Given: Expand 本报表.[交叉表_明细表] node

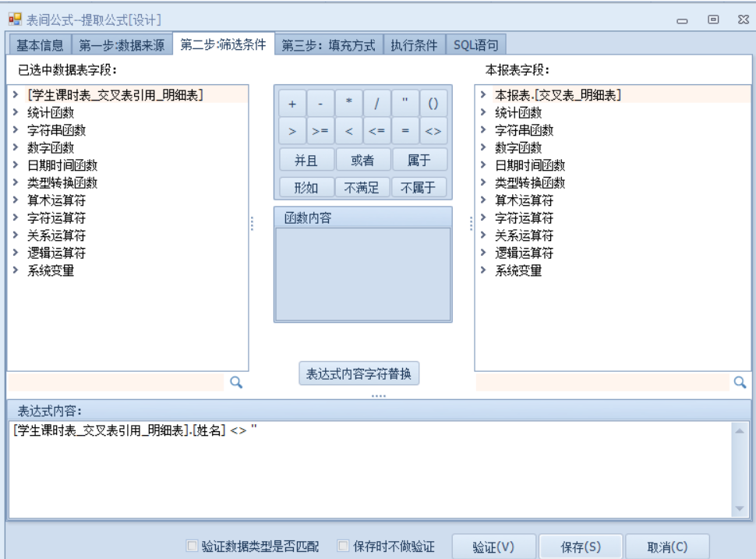Looking at the screenshot, I should point(483,95).
